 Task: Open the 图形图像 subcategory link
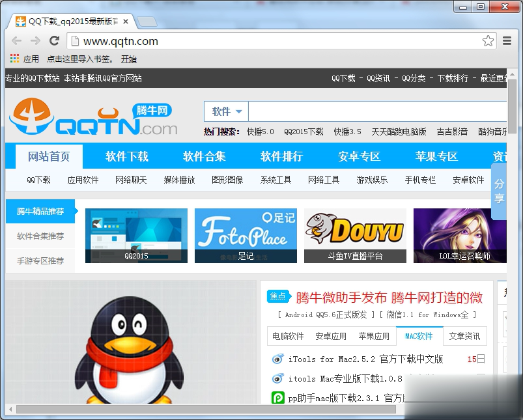(x=227, y=180)
